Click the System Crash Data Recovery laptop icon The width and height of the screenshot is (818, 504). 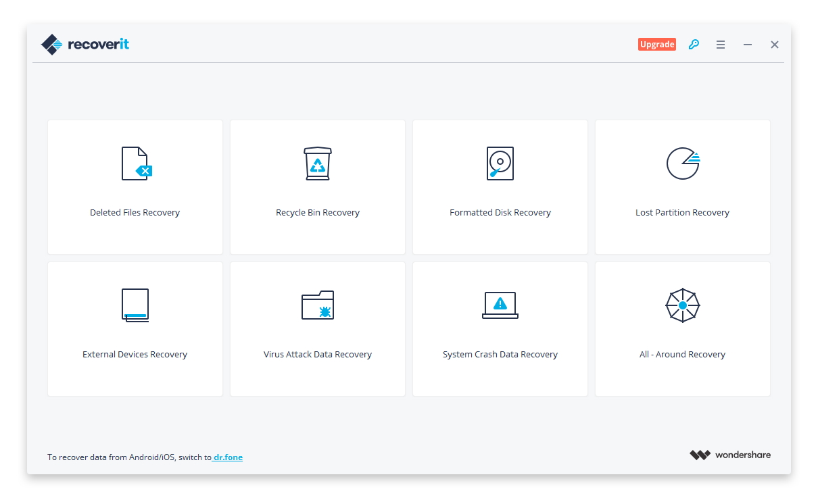(x=500, y=305)
